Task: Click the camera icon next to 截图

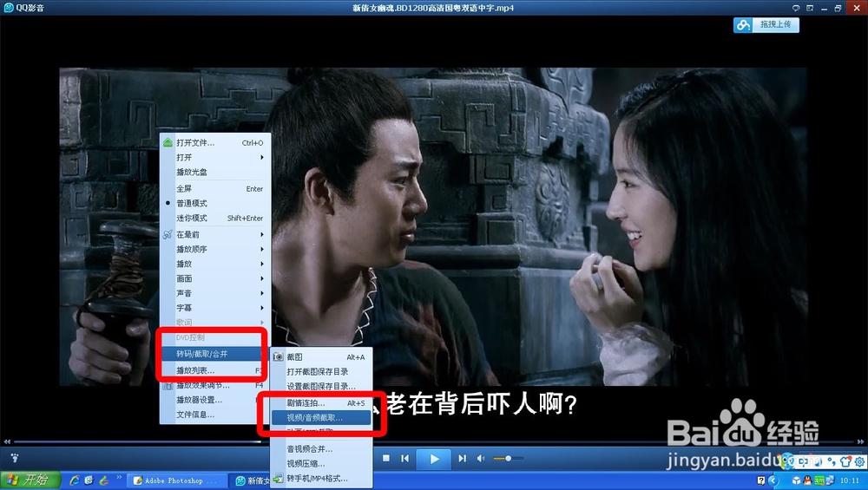Action: (x=279, y=357)
